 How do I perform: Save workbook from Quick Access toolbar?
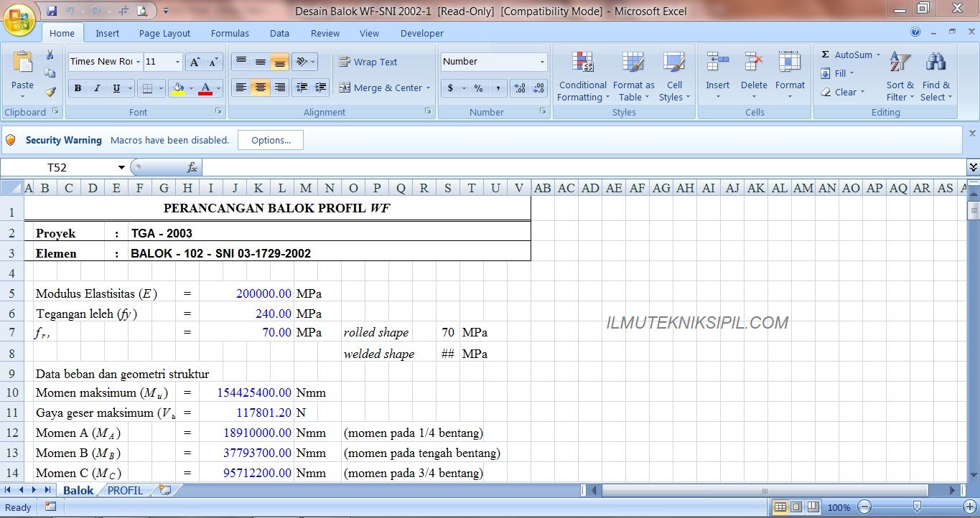52,11
